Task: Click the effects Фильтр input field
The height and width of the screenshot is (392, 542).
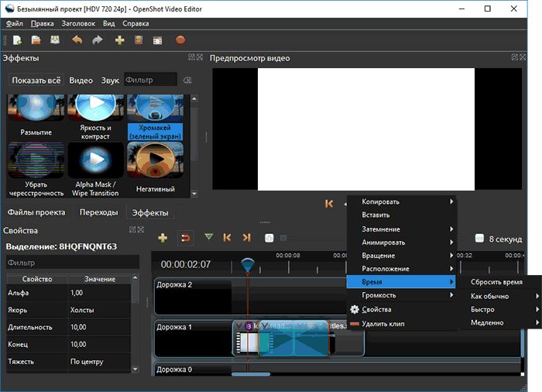Action: pyautogui.click(x=150, y=80)
